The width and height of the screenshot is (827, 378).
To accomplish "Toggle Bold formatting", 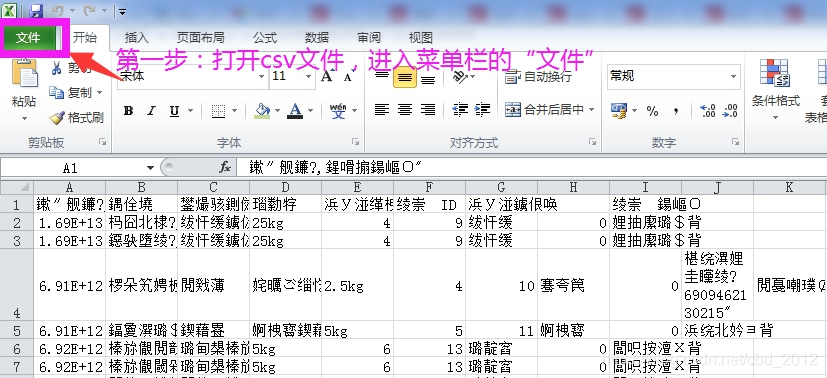I will click(128, 111).
